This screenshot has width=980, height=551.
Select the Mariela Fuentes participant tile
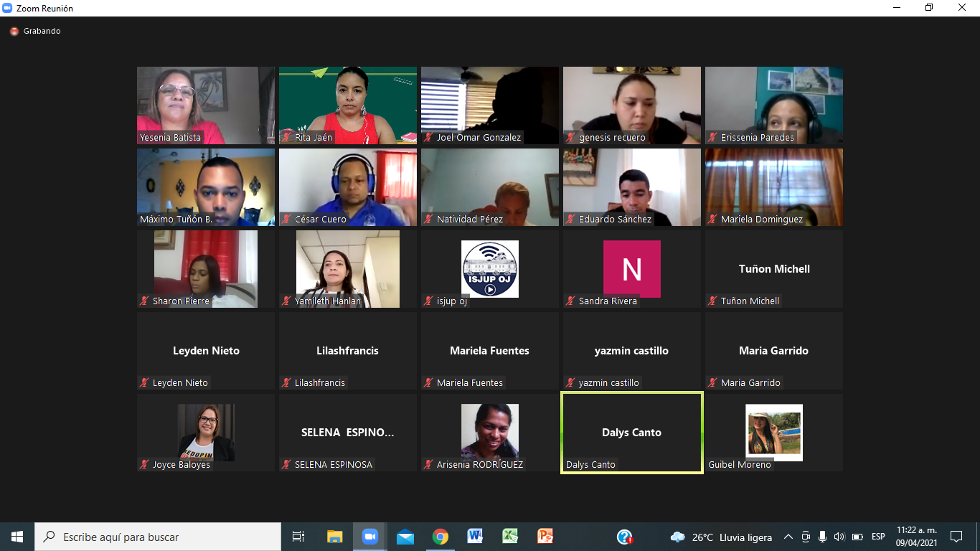tap(490, 351)
